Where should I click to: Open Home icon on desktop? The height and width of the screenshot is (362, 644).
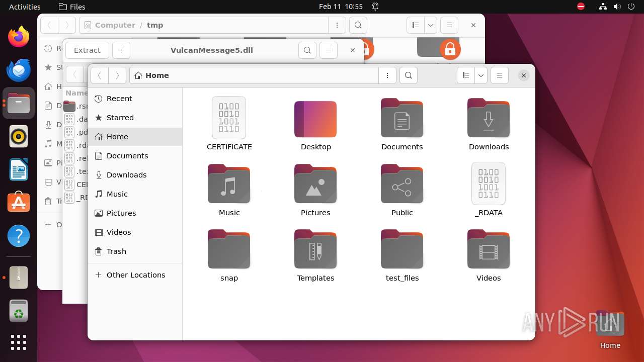click(610, 329)
